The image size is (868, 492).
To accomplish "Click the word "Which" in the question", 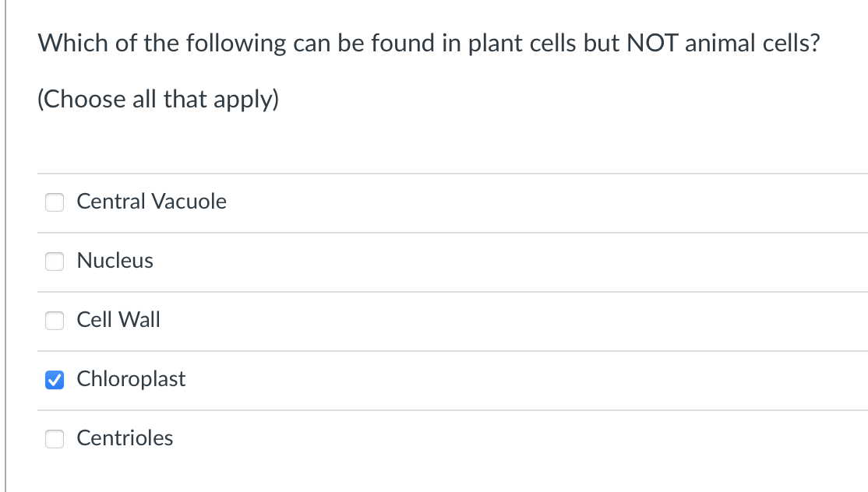I will coord(74,44).
